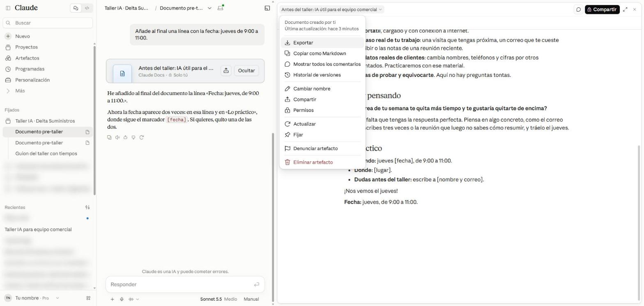This screenshot has width=644, height=306.
Task: Click the apps icon beside account name
Action: (x=88, y=298)
